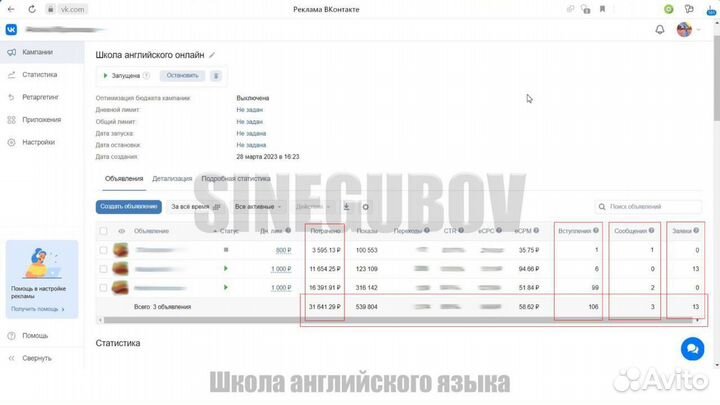The image size is (720, 405).
Task: Set daily limit via Не задан
Action: (249, 110)
